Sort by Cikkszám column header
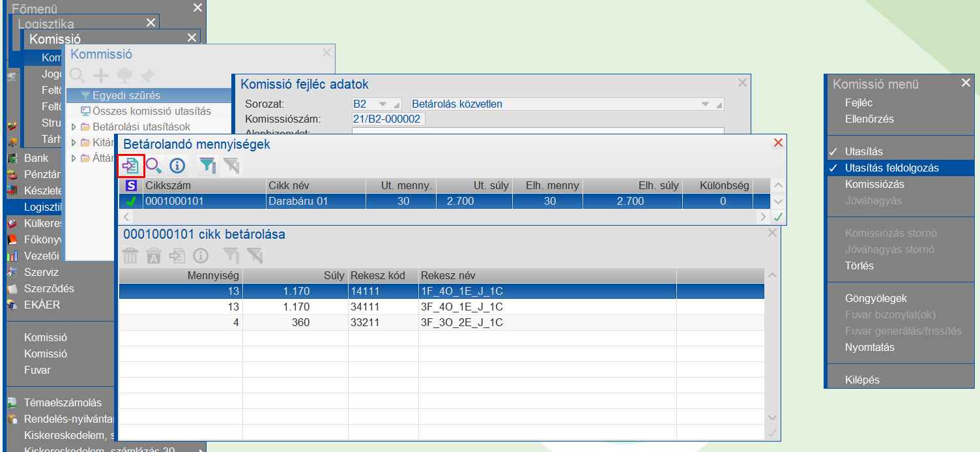 coord(204,186)
